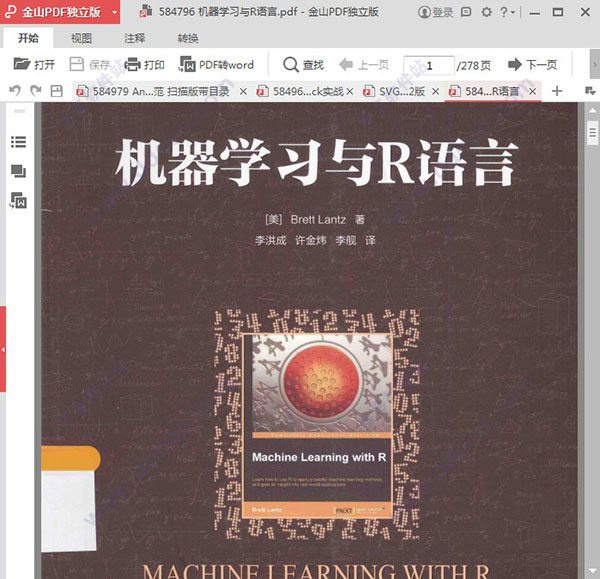Add a new tab with plus icon
The height and width of the screenshot is (579, 600).
coord(557,91)
